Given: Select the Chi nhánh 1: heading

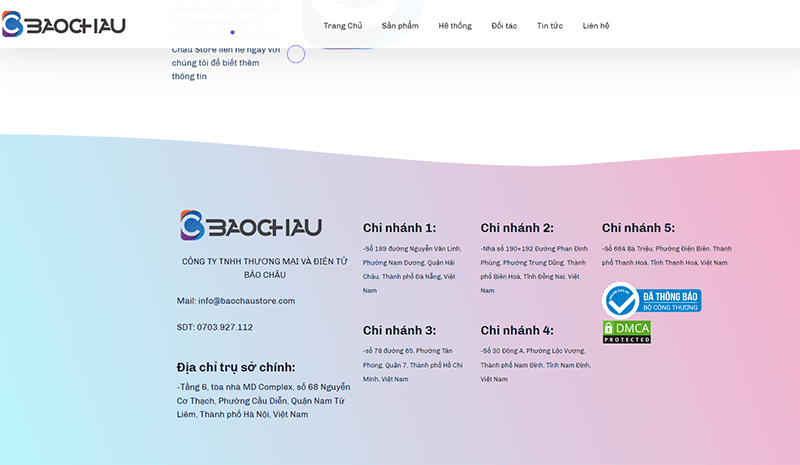Looking at the screenshot, I should pyautogui.click(x=399, y=228).
